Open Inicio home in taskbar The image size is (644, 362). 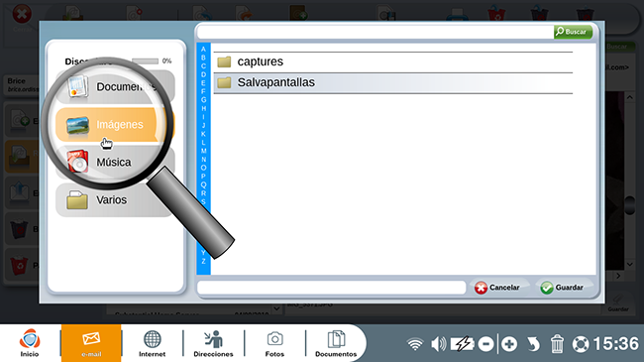(x=30, y=343)
